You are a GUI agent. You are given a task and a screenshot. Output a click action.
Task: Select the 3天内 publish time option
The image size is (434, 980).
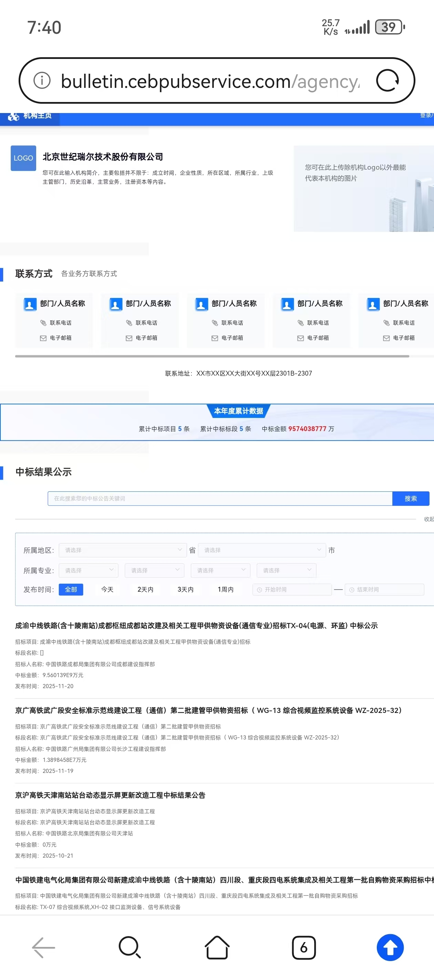coord(186,589)
